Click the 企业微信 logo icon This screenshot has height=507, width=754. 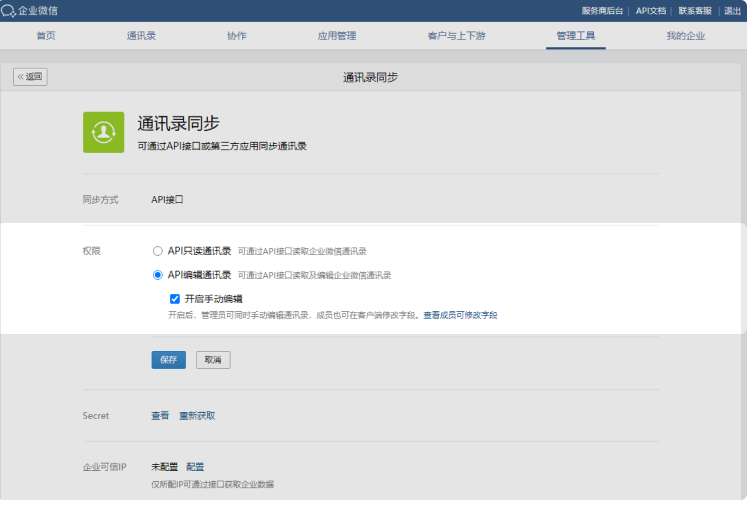(x=8, y=11)
